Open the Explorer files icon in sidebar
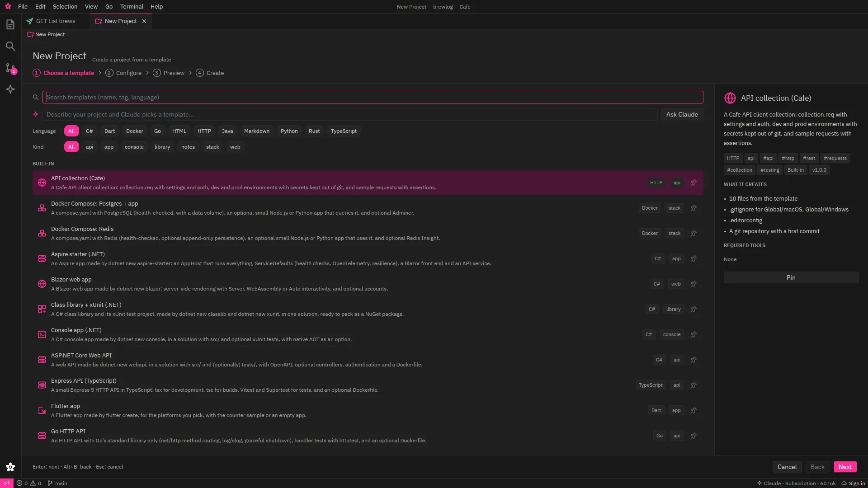Viewport: 868px width, 488px height. (x=10, y=24)
